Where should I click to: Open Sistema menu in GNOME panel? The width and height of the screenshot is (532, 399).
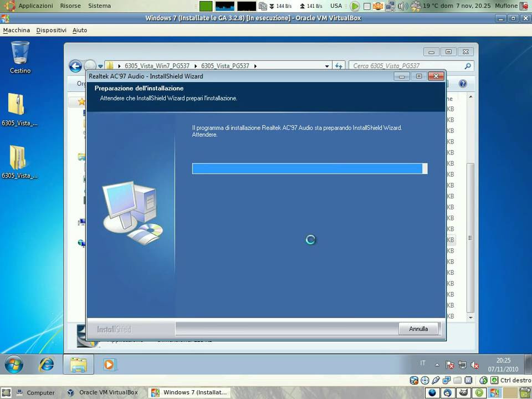(x=99, y=6)
